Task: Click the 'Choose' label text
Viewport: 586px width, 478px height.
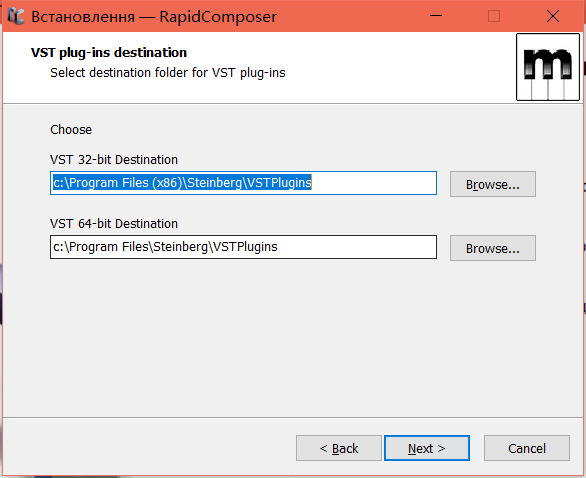Action: coord(71,130)
